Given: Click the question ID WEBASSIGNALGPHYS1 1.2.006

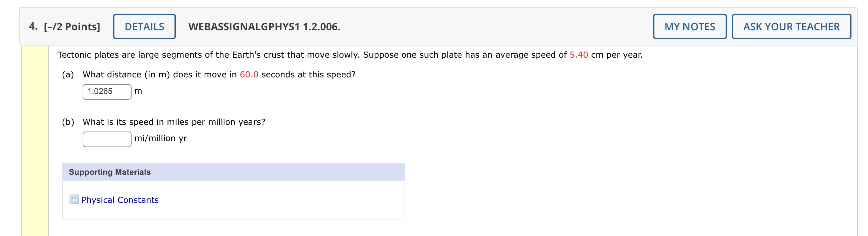Looking at the screenshot, I should coord(264,26).
